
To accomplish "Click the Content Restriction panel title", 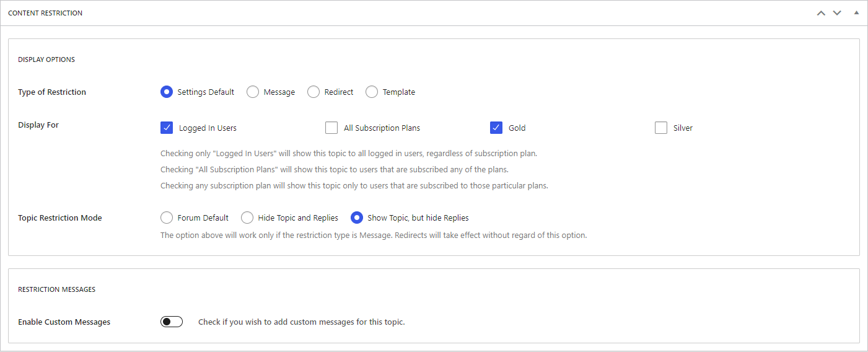I will 45,13.
